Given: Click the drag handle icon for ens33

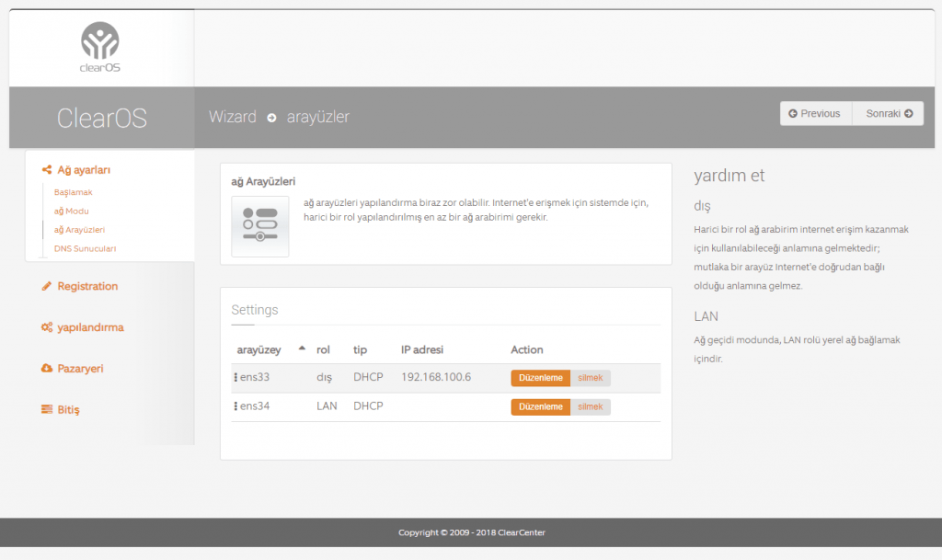Looking at the screenshot, I should point(235,378).
